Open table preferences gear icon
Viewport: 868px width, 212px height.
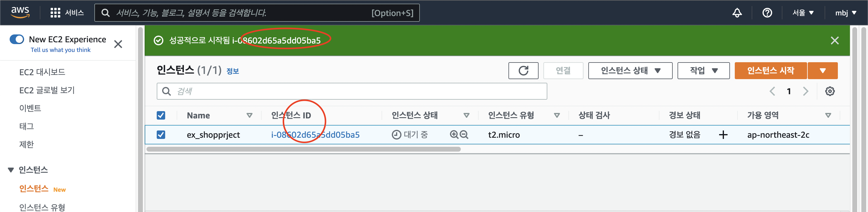pyautogui.click(x=830, y=91)
